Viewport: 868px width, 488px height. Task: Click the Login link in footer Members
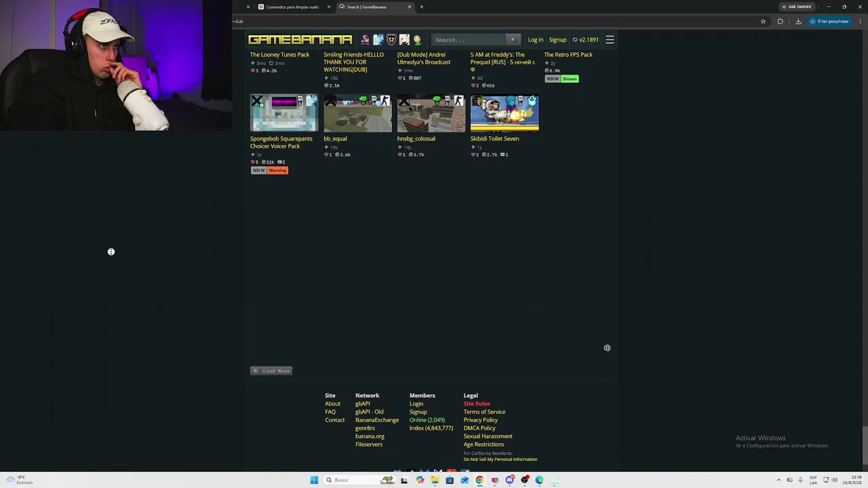pos(416,404)
